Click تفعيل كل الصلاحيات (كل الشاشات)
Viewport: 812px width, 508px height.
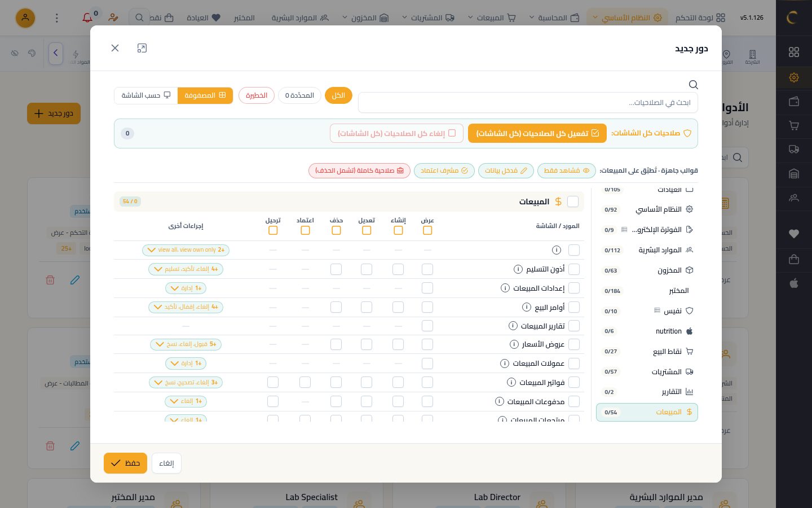click(537, 133)
